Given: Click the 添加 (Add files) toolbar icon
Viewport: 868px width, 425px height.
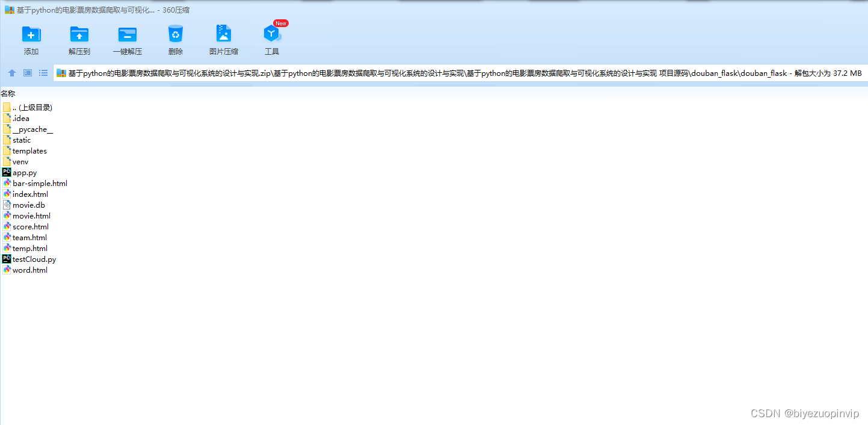Looking at the screenshot, I should click(31, 39).
